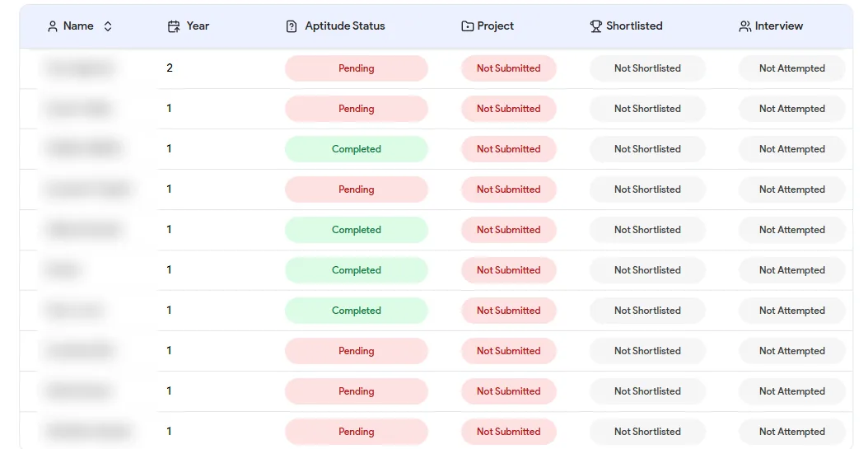Click the topmost Completed aptitude badge
The image size is (868, 449).
pyautogui.click(x=357, y=149)
